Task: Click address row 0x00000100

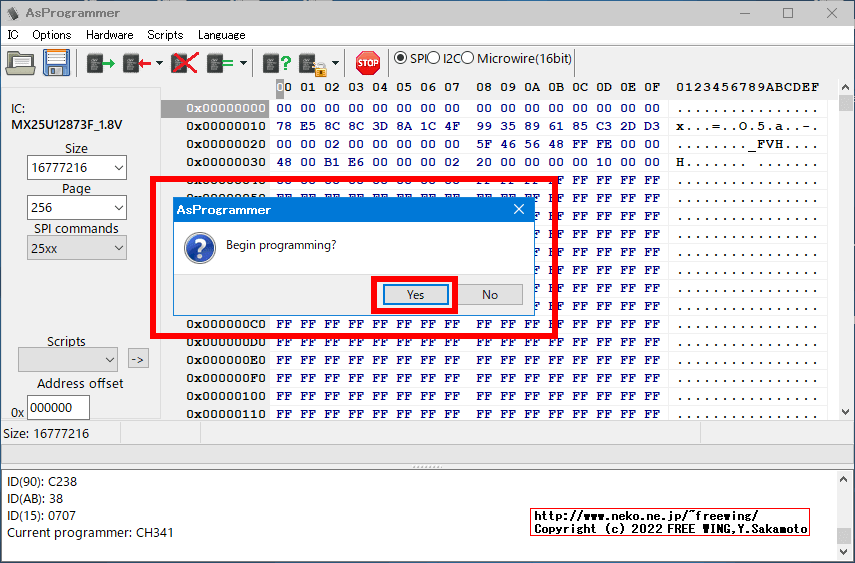Action: (x=226, y=396)
